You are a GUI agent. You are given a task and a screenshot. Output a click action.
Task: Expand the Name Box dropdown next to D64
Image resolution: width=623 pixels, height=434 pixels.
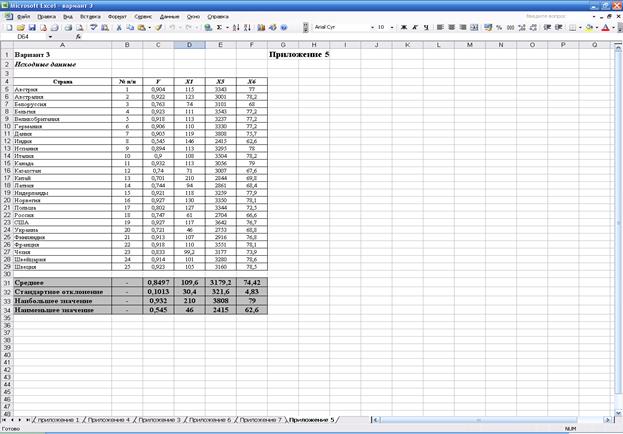50,37
